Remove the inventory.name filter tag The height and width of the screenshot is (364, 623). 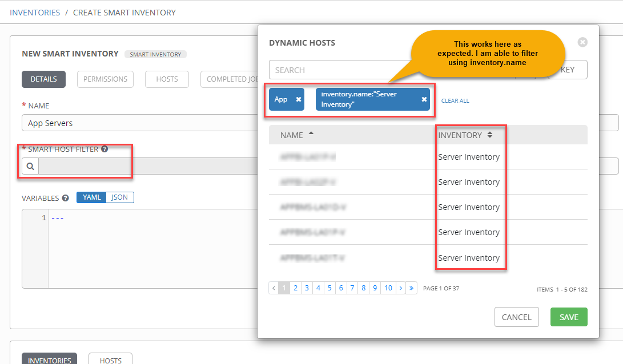(x=424, y=99)
